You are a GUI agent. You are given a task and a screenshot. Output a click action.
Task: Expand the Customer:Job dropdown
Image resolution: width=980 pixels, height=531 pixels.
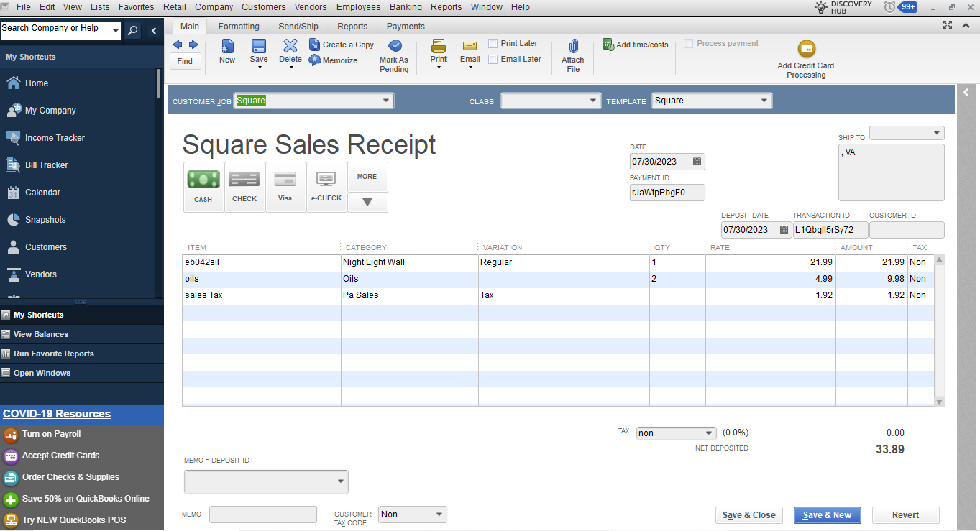(x=386, y=101)
